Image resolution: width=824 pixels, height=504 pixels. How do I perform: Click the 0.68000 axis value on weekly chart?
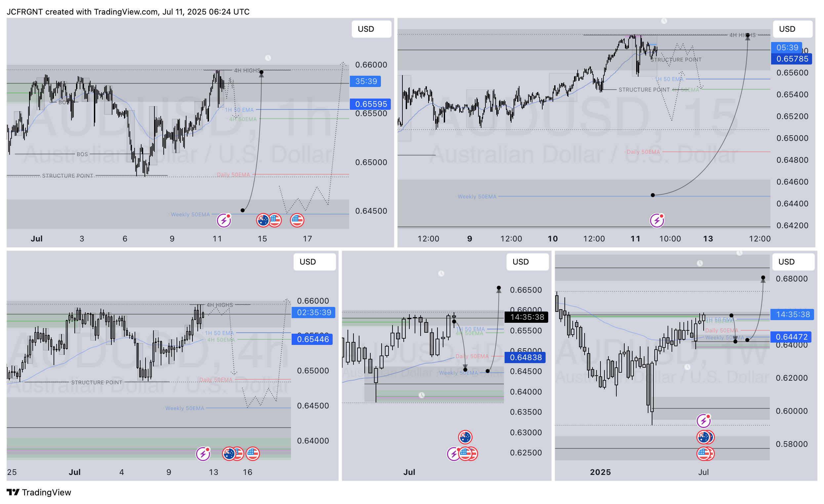coord(792,279)
